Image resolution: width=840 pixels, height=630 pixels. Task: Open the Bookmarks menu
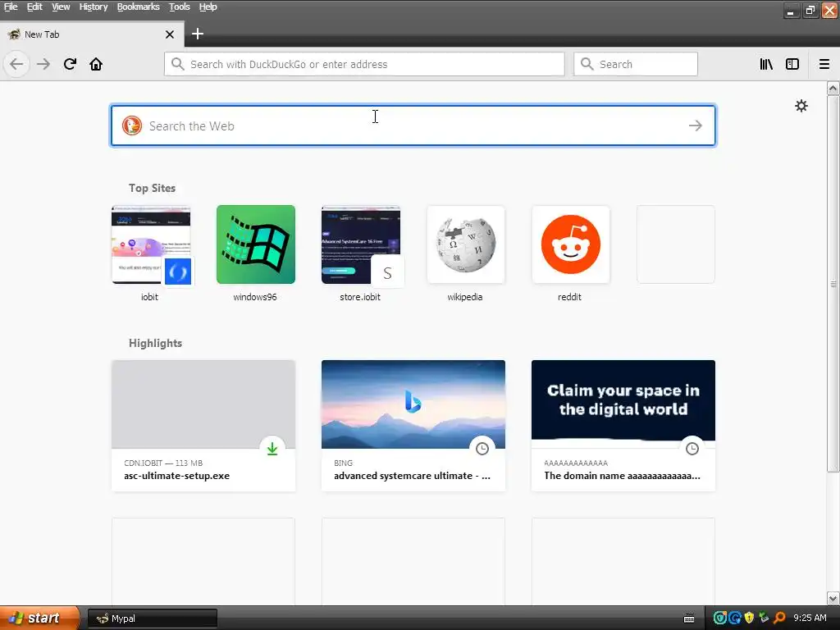pyautogui.click(x=138, y=7)
